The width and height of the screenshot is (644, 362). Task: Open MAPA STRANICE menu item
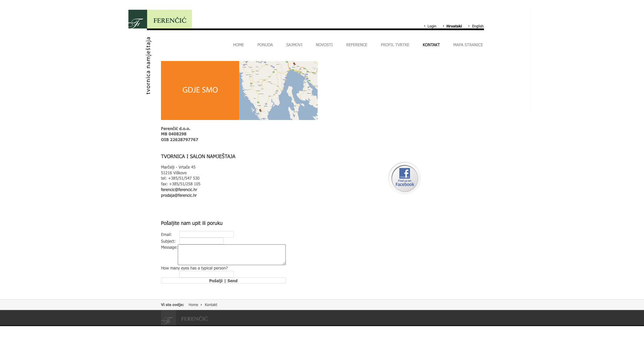tap(468, 45)
